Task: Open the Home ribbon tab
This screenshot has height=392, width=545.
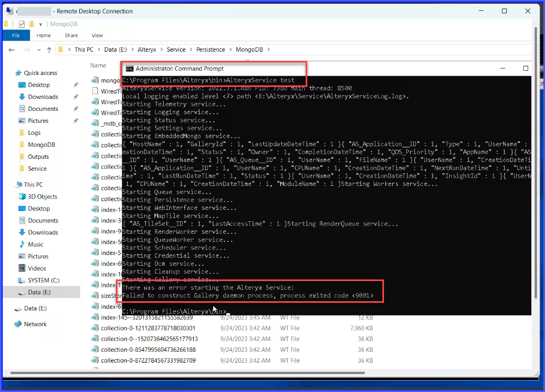Action: [44, 35]
